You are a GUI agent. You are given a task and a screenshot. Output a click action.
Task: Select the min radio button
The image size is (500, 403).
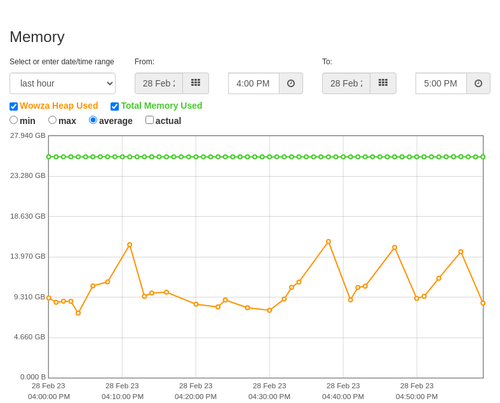click(x=14, y=120)
